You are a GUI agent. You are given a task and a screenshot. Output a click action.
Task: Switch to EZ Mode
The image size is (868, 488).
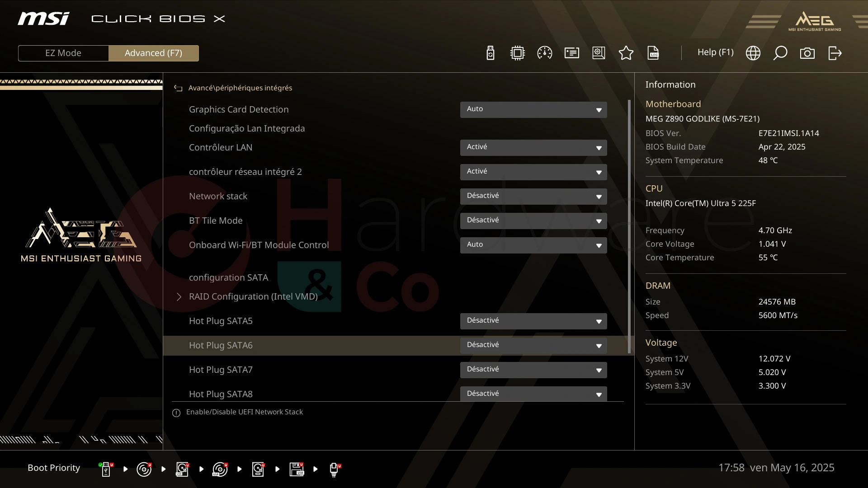click(x=63, y=53)
